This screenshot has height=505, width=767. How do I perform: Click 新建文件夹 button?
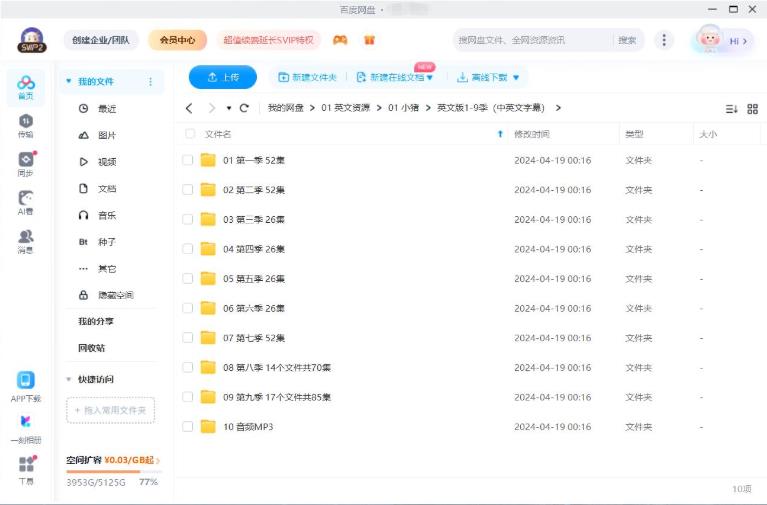pyautogui.click(x=307, y=77)
